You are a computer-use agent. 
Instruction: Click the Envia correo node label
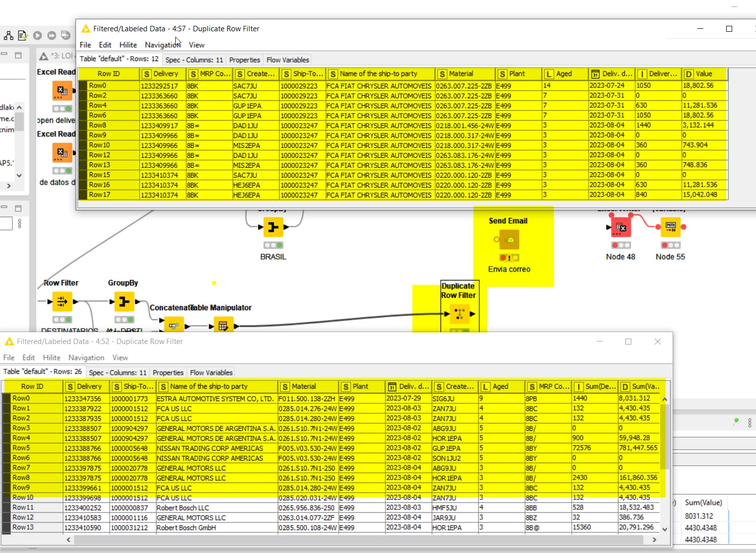pos(509,269)
